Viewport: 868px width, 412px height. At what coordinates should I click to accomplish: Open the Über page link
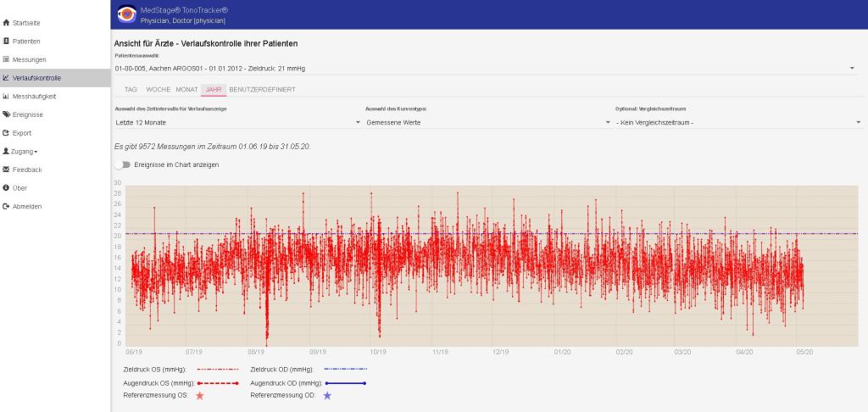click(x=19, y=187)
